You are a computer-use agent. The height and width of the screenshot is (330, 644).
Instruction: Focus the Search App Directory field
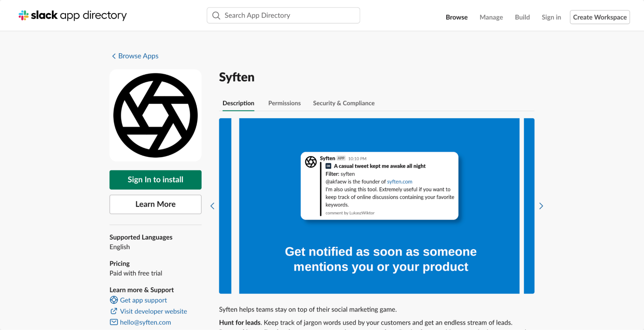(x=283, y=15)
